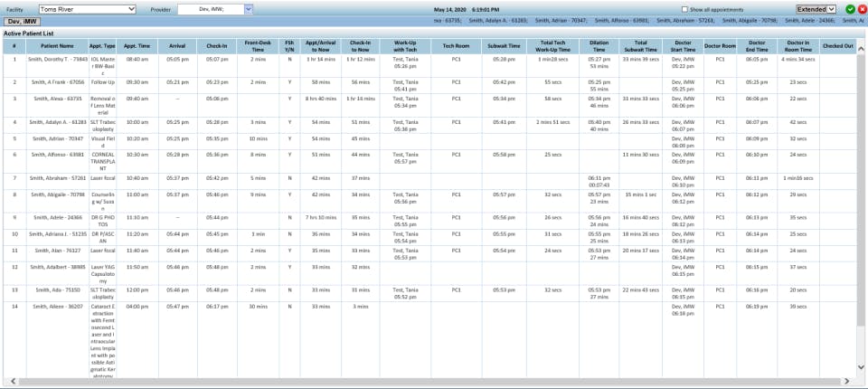Select the Dev, iMW provider tab
The width and height of the screenshot is (868, 389).
coord(22,21)
